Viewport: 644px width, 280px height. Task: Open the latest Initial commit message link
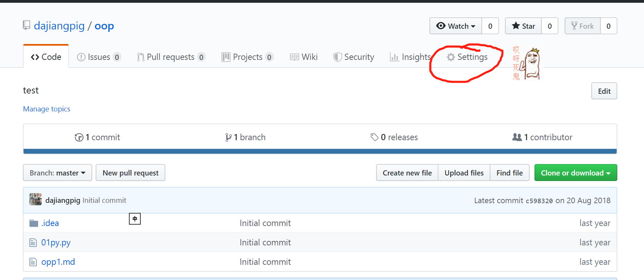(x=104, y=200)
